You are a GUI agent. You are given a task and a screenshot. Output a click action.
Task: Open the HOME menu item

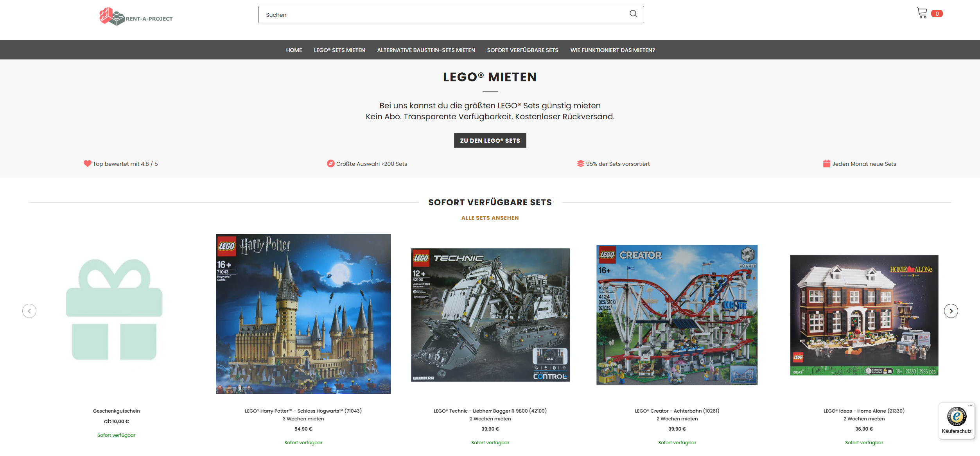point(294,50)
